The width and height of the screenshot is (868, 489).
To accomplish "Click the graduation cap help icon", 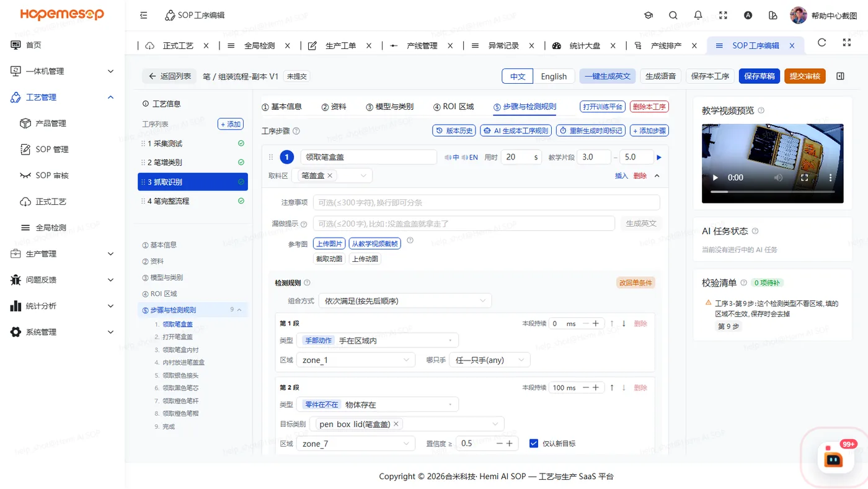I will [649, 15].
